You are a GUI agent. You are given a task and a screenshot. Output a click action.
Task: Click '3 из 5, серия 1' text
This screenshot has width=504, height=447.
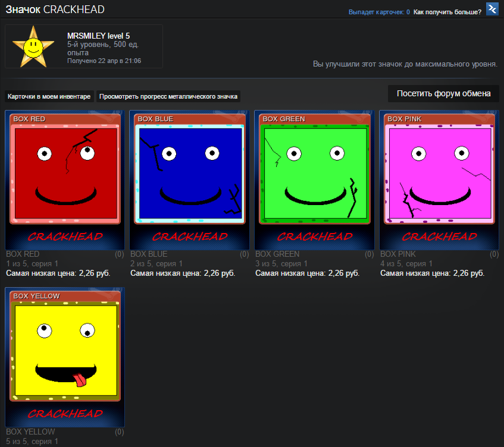tap(281, 264)
